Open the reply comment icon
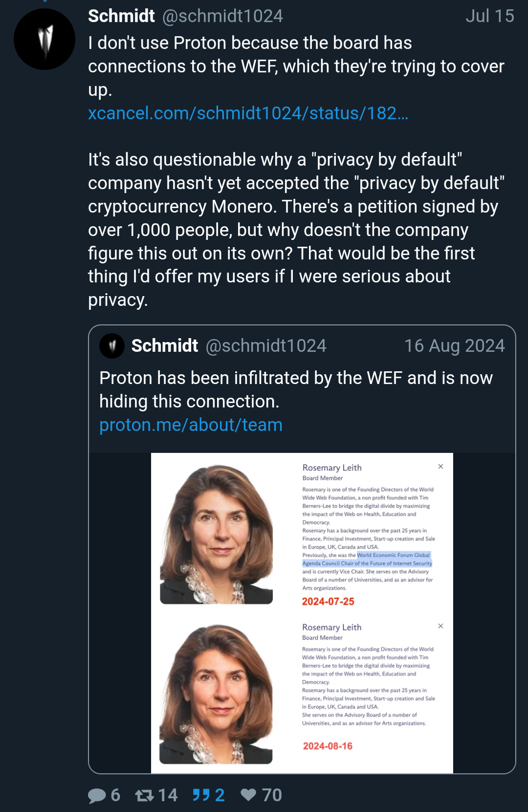Viewport: 528px width, 812px height. 97,795
